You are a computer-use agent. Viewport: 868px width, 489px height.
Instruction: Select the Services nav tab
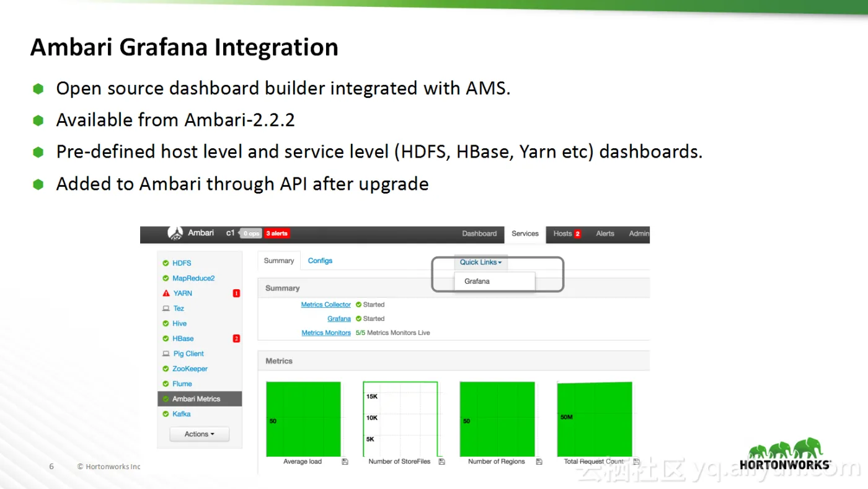pos(525,234)
